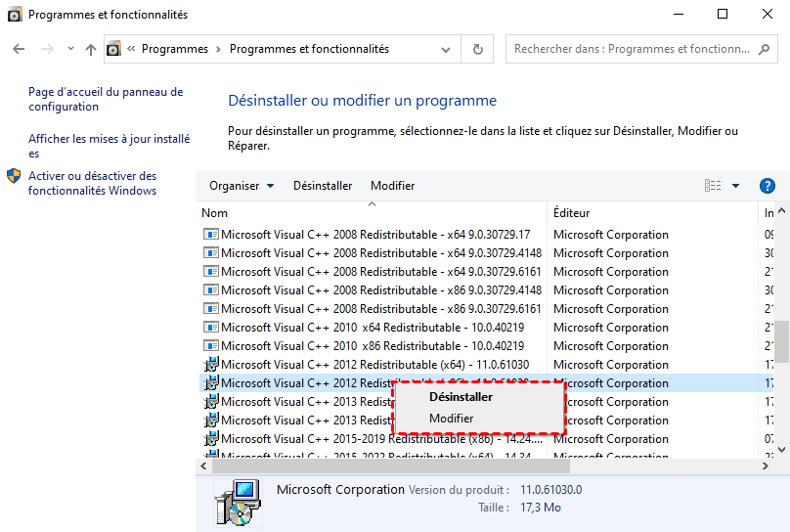Click icon of Visual C++ 2010 x86 Redistributable
This screenshot has height=532, width=790.
(210, 346)
